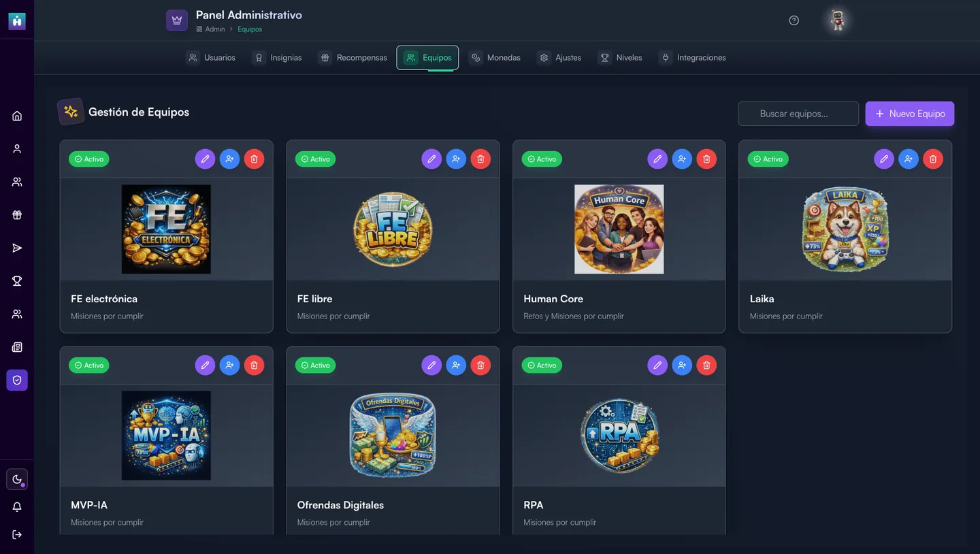Delete the FE electrónica team
This screenshot has height=554, width=980.
tap(254, 159)
